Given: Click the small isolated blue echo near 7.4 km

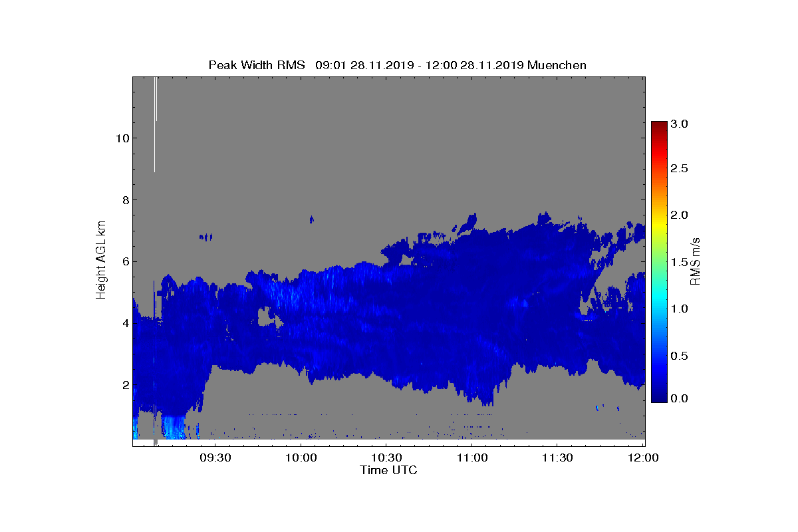Looking at the screenshot, I should click(311, 219).
